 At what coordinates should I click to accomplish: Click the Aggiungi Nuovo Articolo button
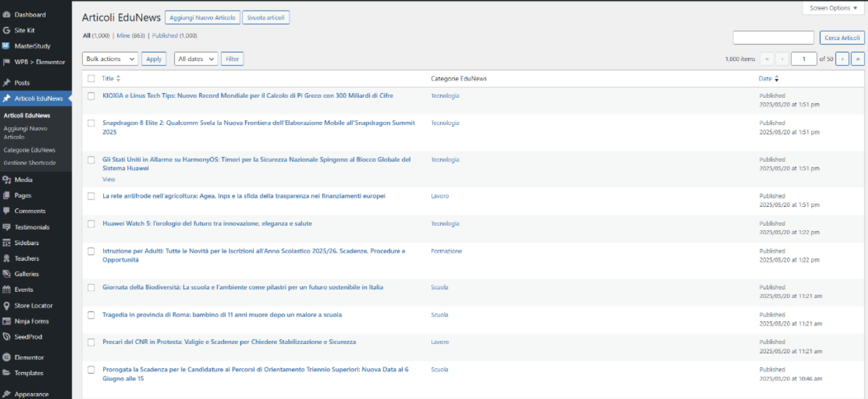tap(202, 17)
